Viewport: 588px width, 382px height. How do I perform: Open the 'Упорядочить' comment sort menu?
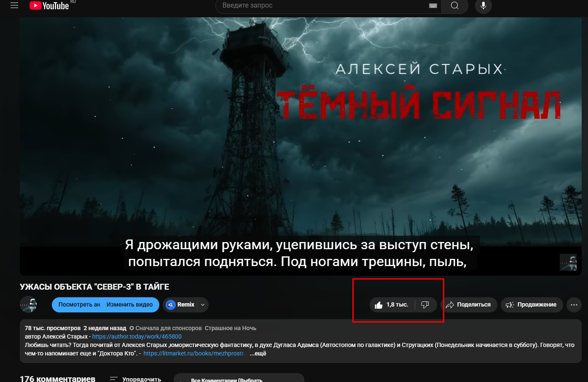[135, 379]
